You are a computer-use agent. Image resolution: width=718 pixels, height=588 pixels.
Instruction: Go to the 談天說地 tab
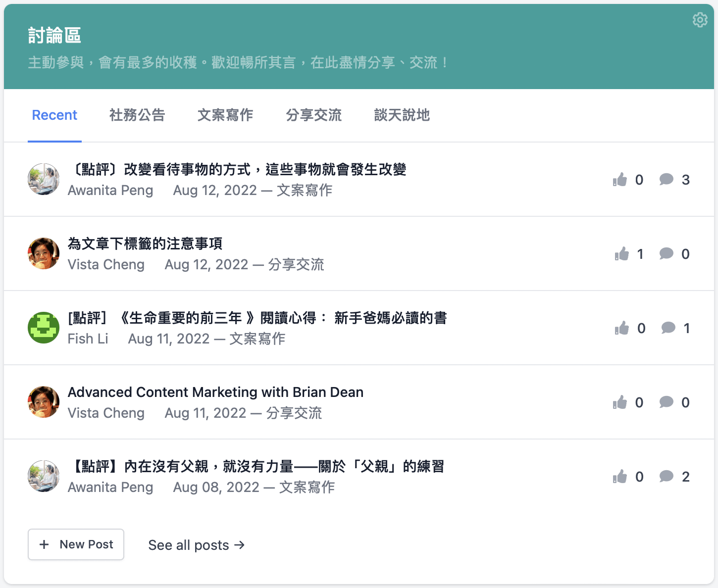click(x=402, y=115)
